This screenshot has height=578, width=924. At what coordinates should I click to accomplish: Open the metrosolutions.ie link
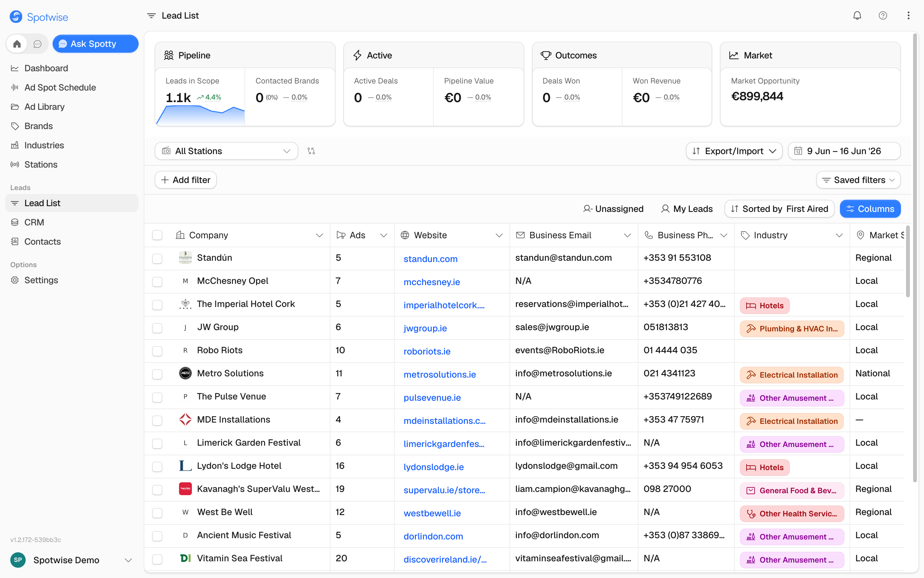pos(440,375)
